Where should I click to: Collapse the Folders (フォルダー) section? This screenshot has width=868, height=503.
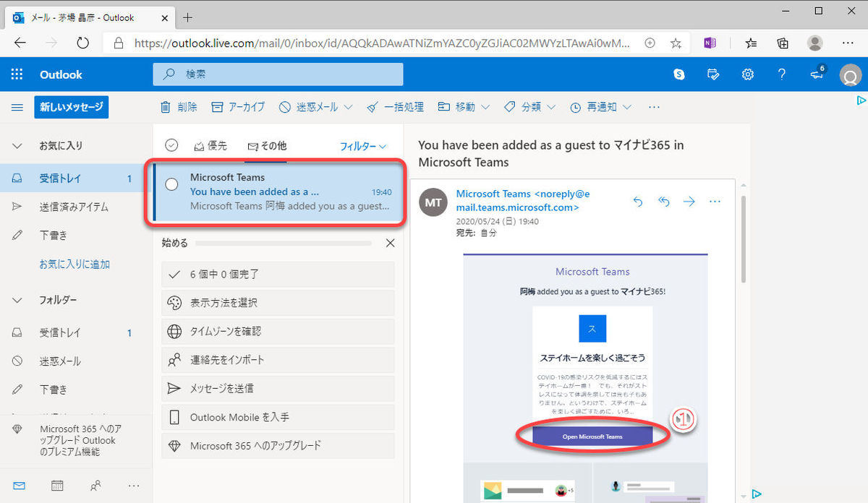[x=17, y=300]
